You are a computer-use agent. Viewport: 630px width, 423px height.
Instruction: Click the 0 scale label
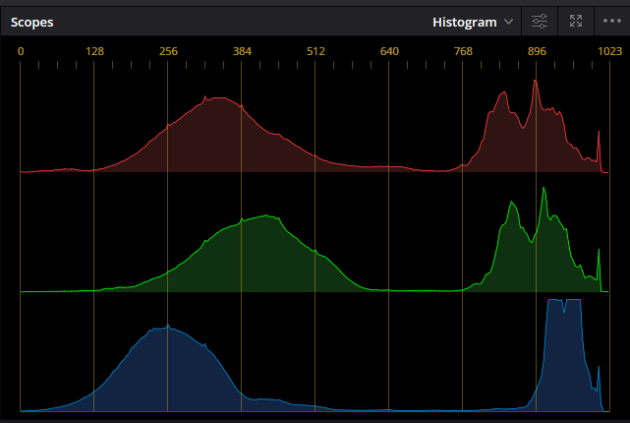[x=21, y=51]
